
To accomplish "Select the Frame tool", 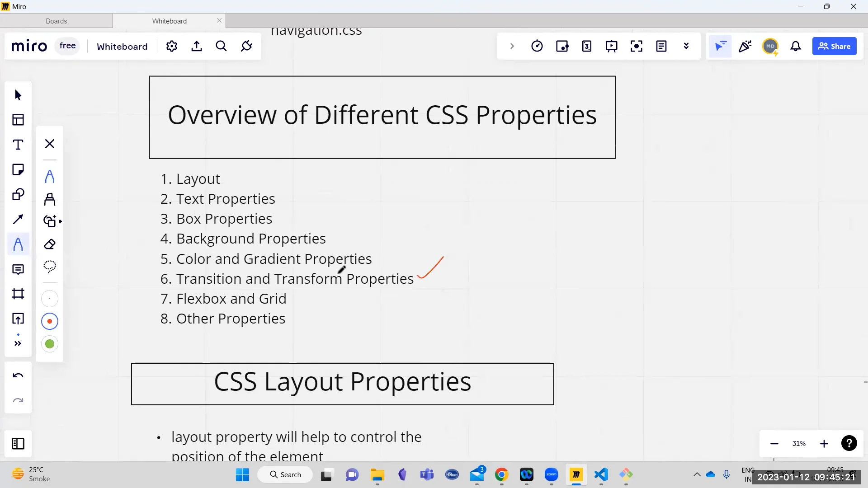I will point(18,294).
